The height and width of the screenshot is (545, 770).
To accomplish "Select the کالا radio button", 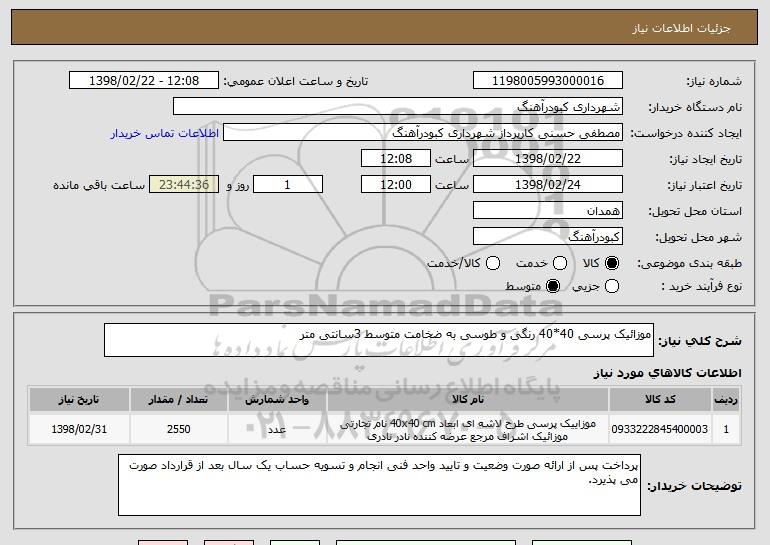I will coord(612,263).
